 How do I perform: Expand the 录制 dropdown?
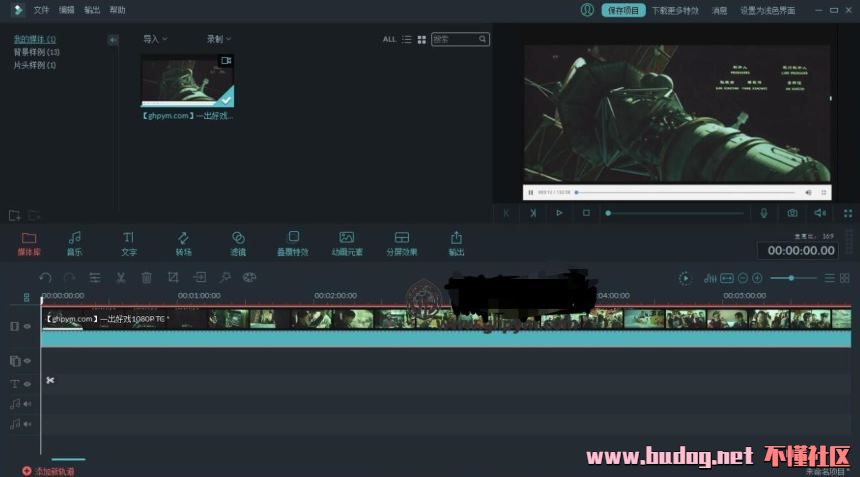(x=219, y=39)
